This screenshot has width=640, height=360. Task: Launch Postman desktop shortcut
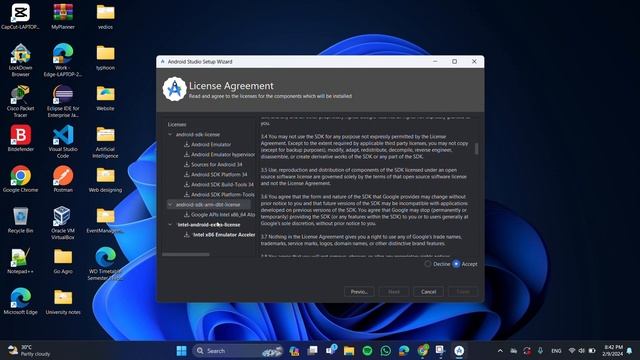pyautogui.click(x=63, y=180)
